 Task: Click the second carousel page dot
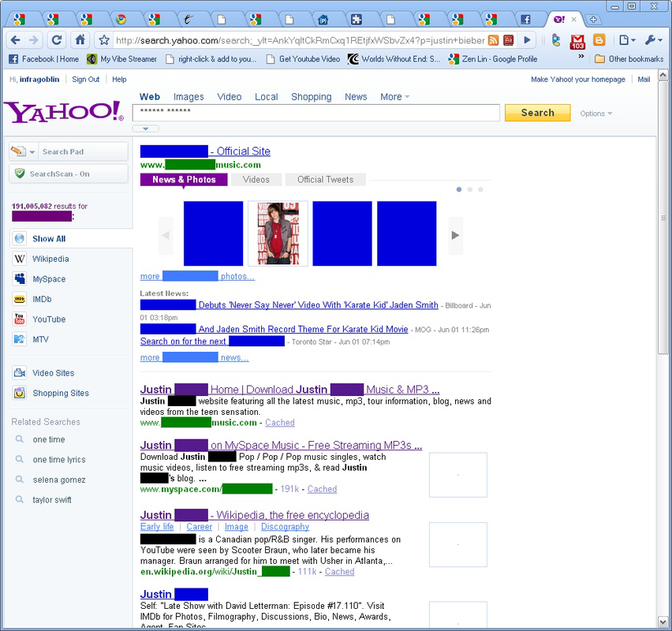tap(470, 189)
